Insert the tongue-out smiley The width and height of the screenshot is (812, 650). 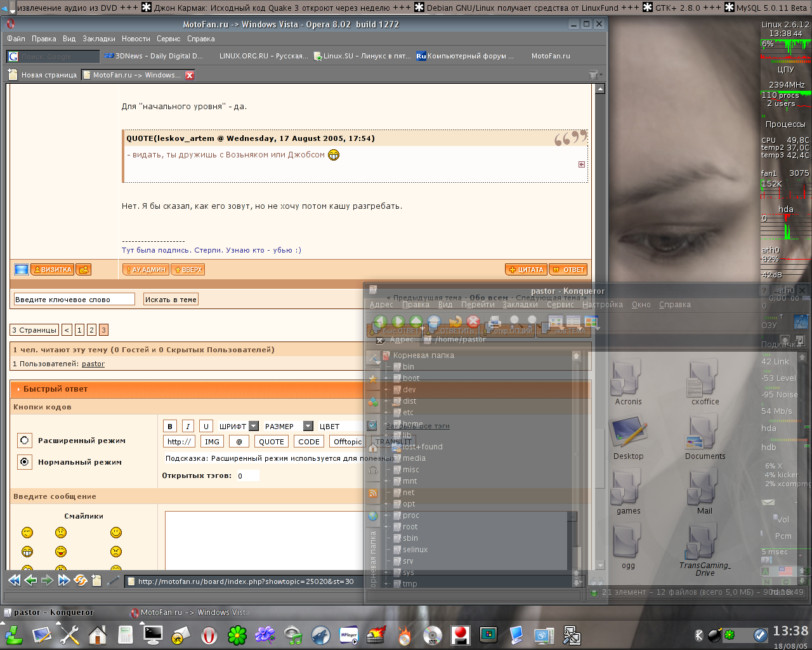tap(60, 552)
